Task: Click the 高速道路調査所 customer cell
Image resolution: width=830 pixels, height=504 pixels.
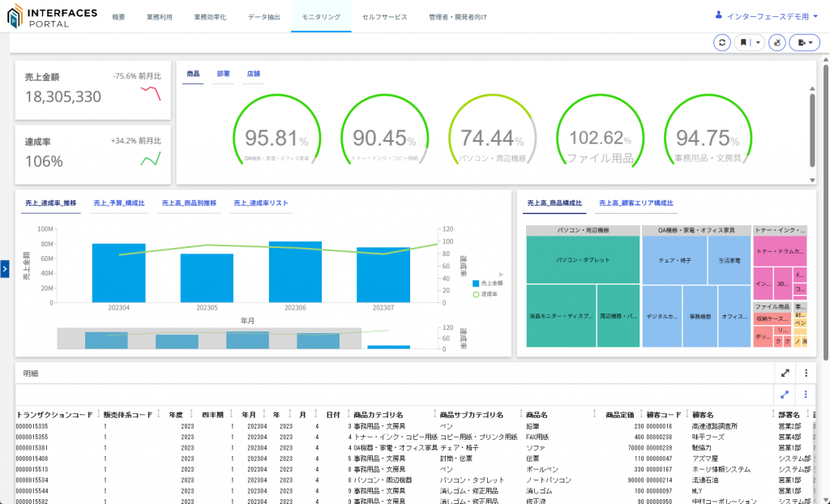Action: [715, 426]
